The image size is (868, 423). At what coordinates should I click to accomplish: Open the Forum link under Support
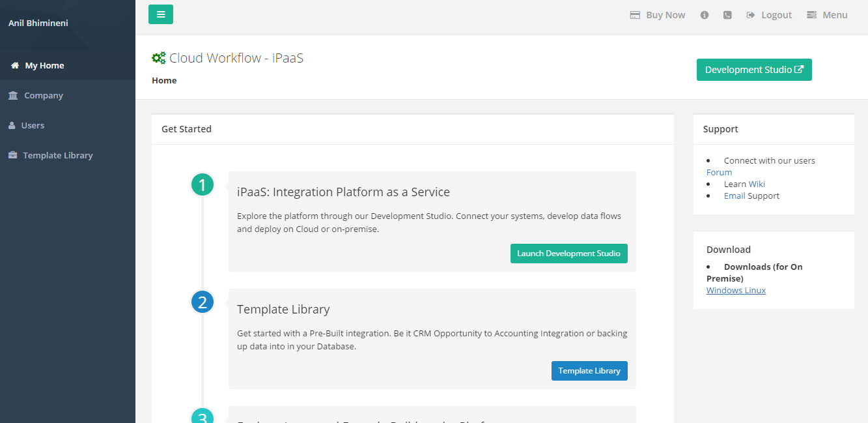tap(718, 172)
